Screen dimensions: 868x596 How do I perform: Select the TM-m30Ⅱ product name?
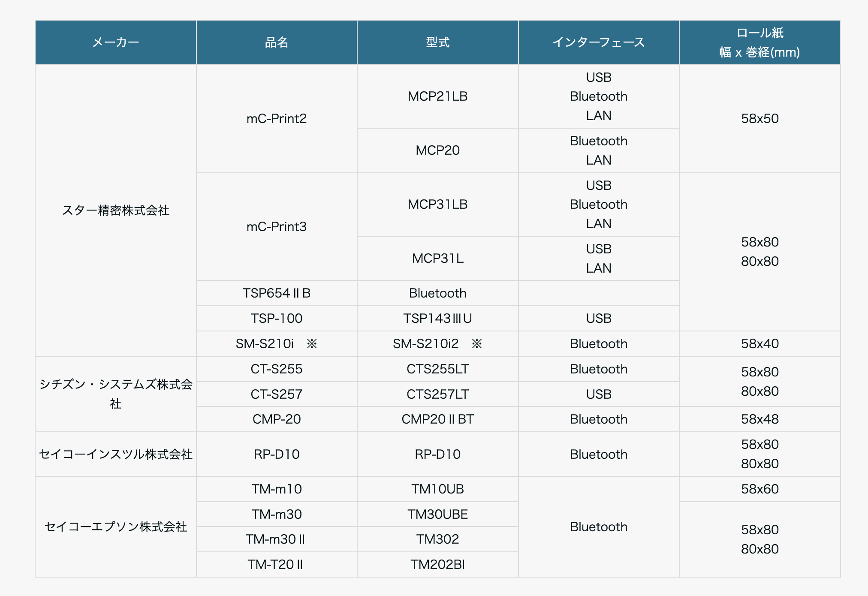[276, 539]
